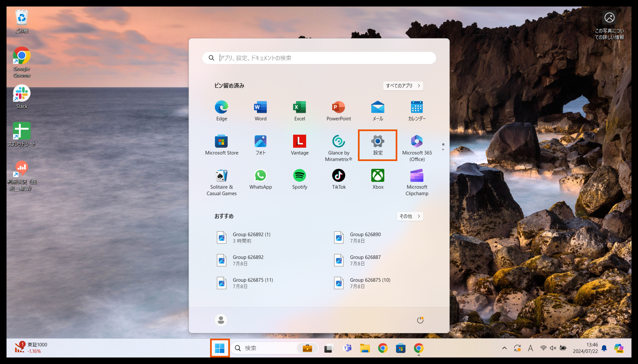Click the power button in Start menu

420,320
